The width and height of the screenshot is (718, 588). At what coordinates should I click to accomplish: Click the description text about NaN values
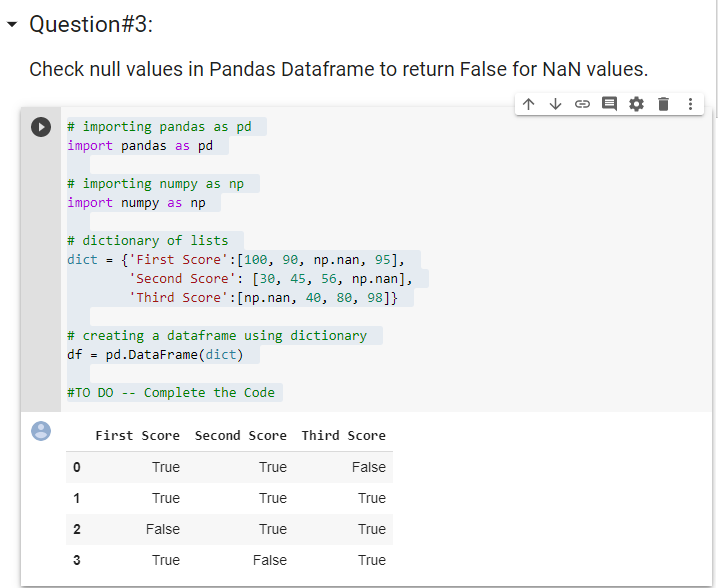pyautogui.click(x=338, y=70)
